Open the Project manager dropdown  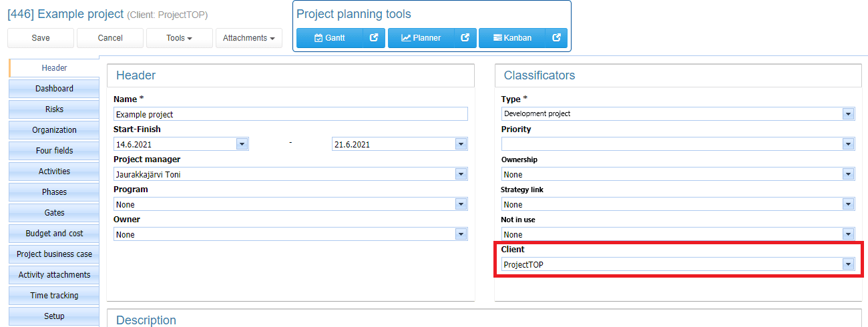point(461,174)
